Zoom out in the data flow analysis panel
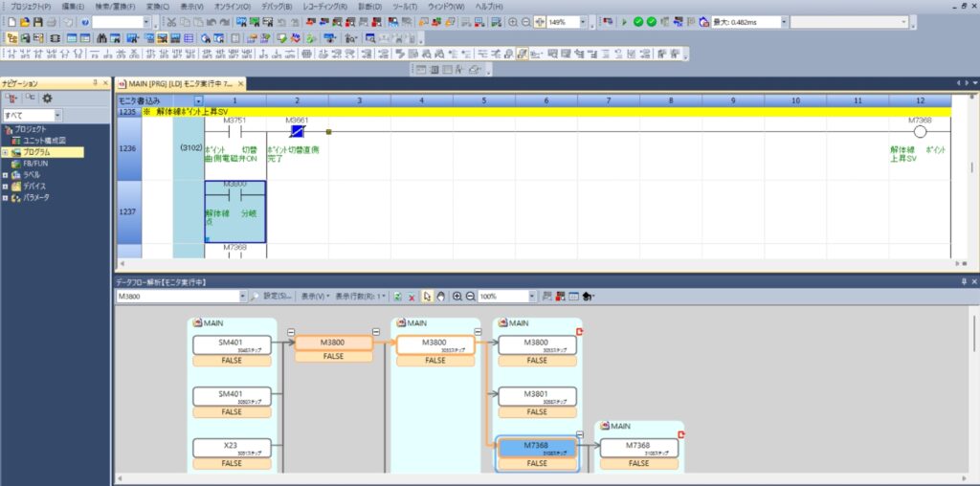Screen dimensions: 980x486 (470, 297)
